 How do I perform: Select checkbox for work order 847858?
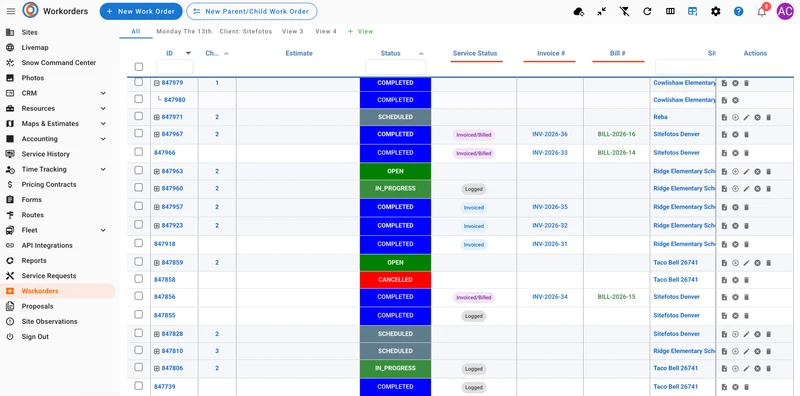pos(139,279)
